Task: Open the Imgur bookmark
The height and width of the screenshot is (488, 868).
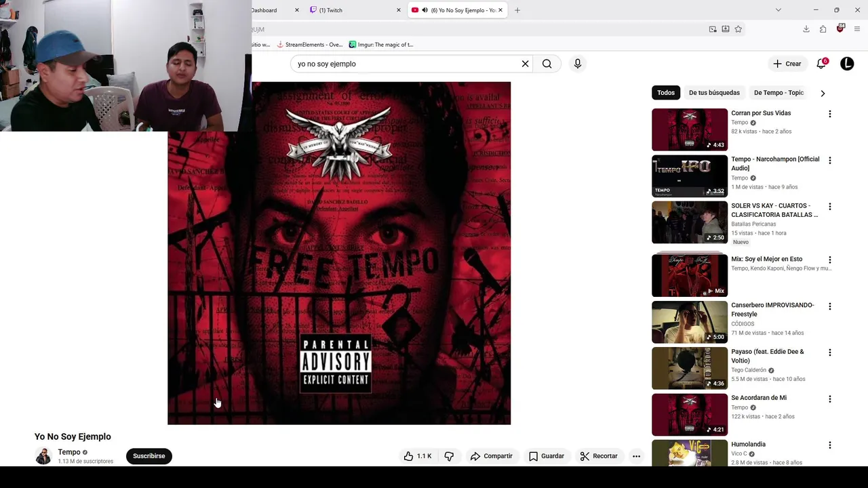Action: (381, 45)
